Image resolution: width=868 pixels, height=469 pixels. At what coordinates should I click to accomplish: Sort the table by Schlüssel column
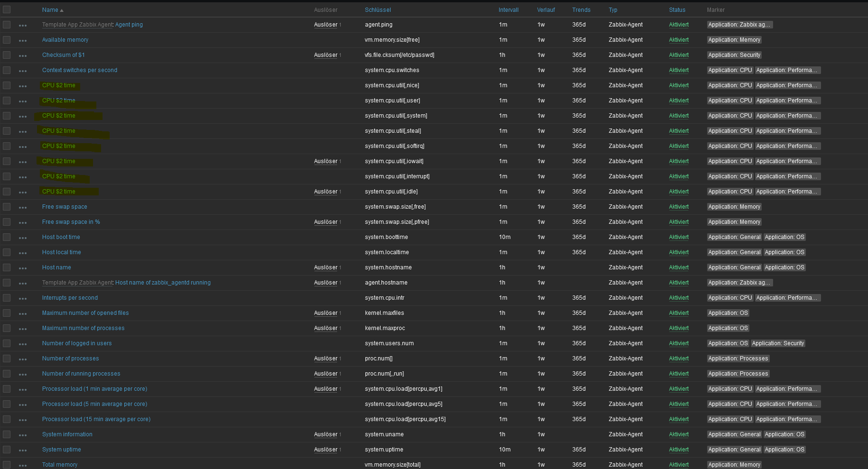pos(378,10)
